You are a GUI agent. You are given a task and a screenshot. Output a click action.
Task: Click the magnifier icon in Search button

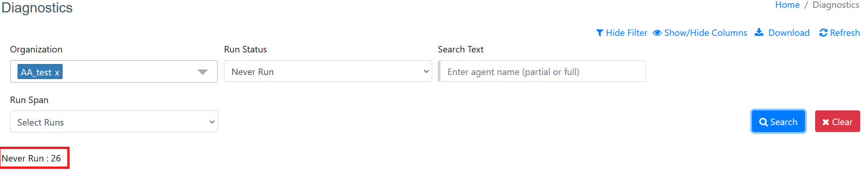[763, 122]
